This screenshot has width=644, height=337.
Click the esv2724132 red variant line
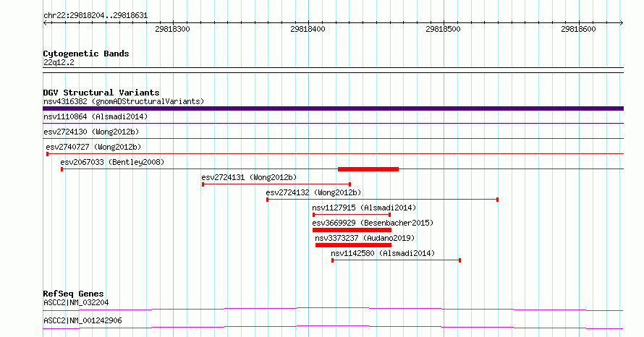pyautogui.click(x=382, y=200)
